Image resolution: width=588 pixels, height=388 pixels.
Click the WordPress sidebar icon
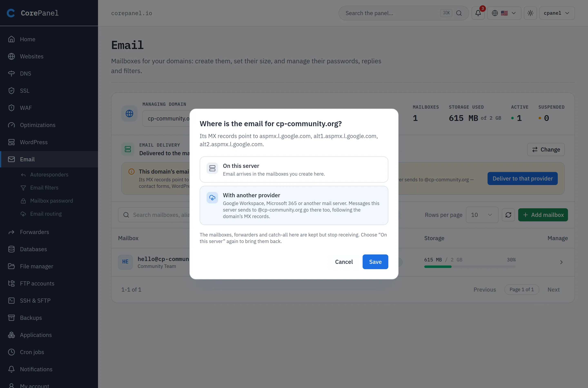coord(11,142)
